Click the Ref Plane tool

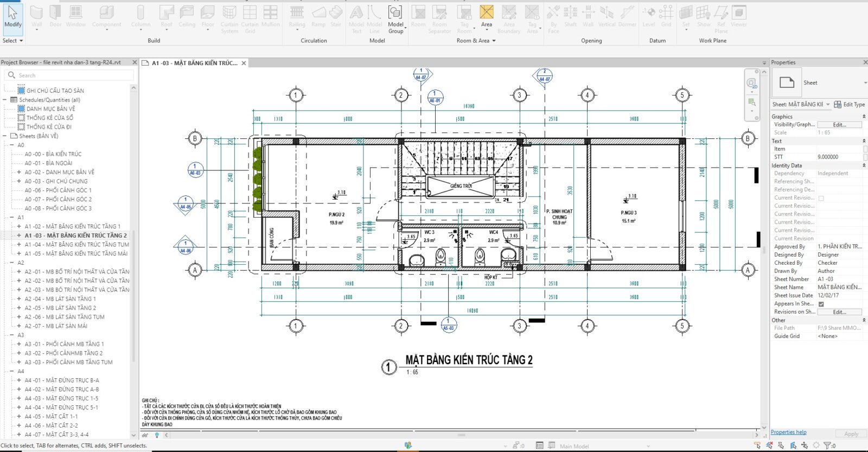[x=721, y=20]
